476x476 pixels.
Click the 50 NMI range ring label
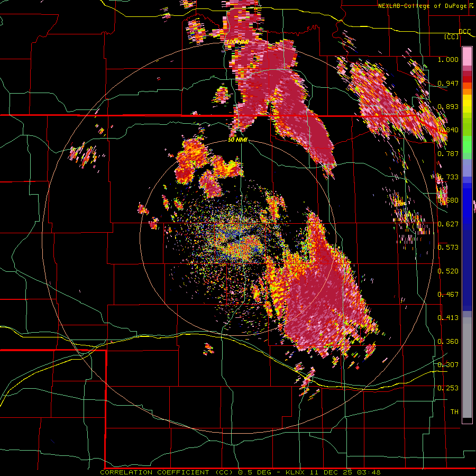click(x=237, y=140)
